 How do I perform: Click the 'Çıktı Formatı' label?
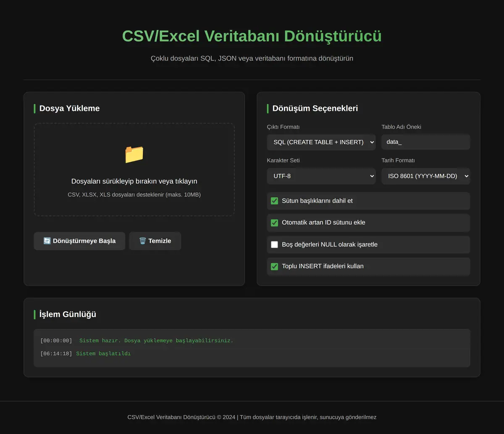coord(283,127)
